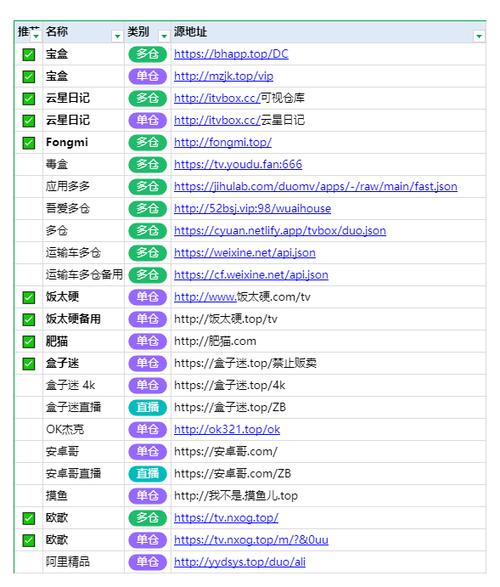Screen dimensions: 500x587
Task: Select the http://肥猫.com address cell
Action: 329,341
